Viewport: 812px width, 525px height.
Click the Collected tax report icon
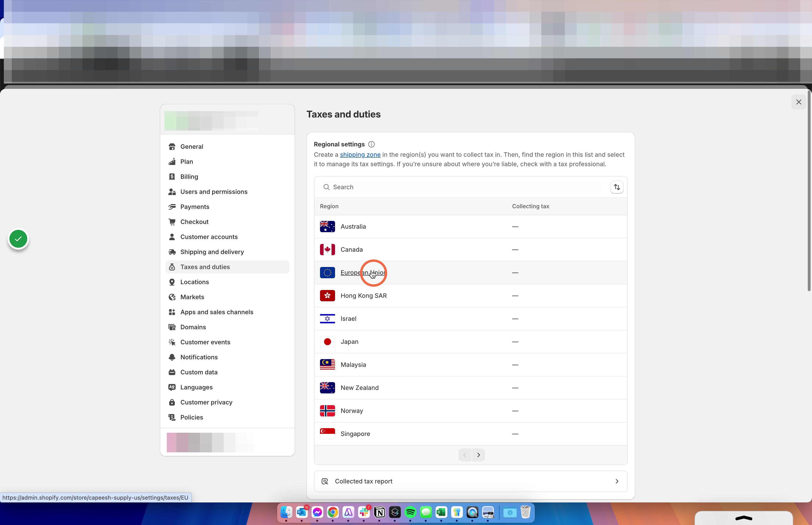(x=325, y=481)
